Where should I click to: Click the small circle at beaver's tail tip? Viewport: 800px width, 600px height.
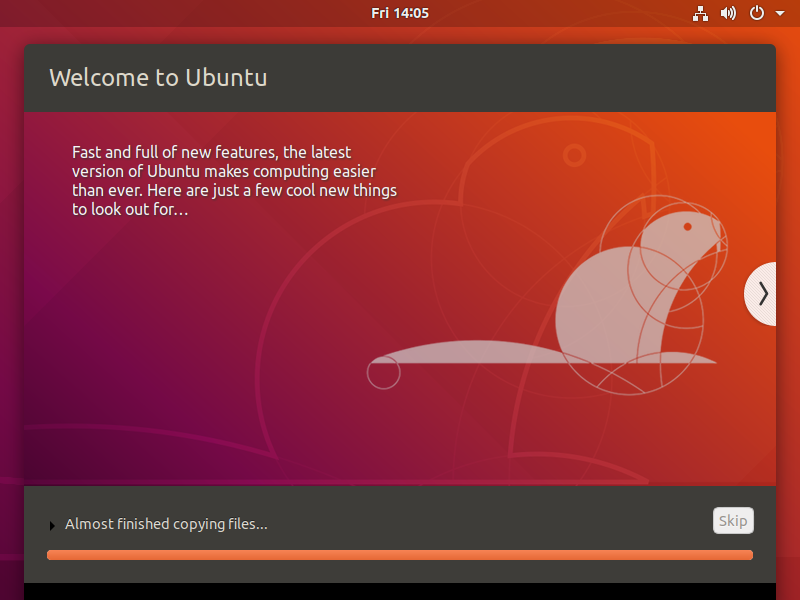click(x=383, y=373)
